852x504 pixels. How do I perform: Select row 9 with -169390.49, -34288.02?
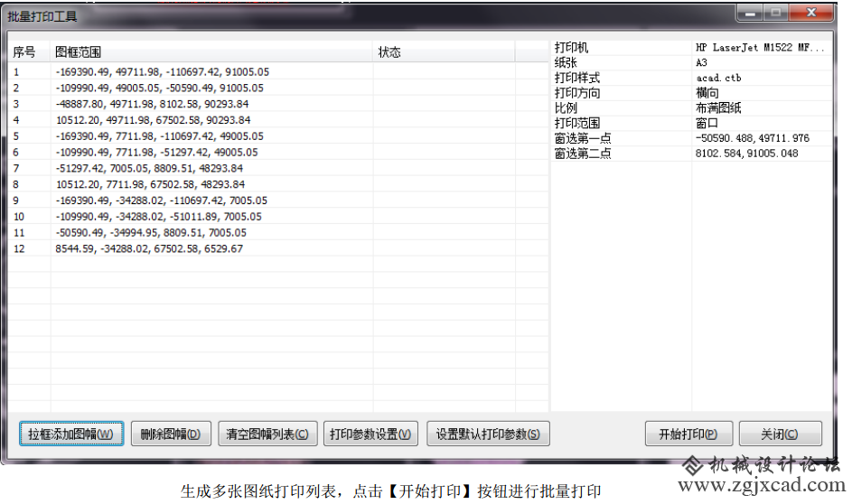(278, 201)
